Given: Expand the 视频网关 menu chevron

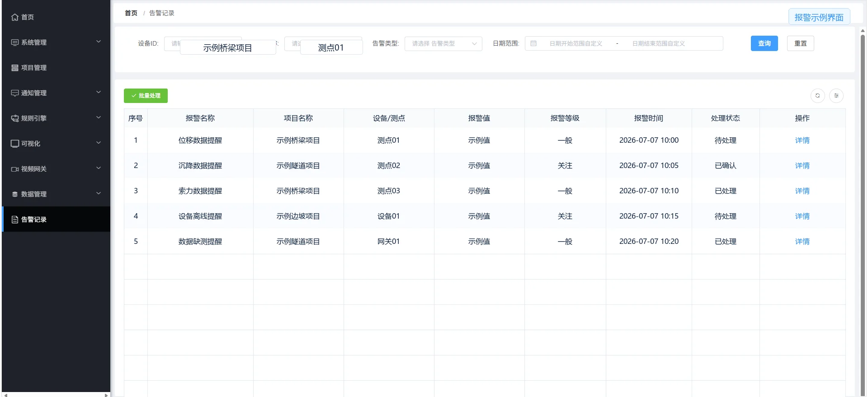Looking at the screenshot, I should coord(99,168).
